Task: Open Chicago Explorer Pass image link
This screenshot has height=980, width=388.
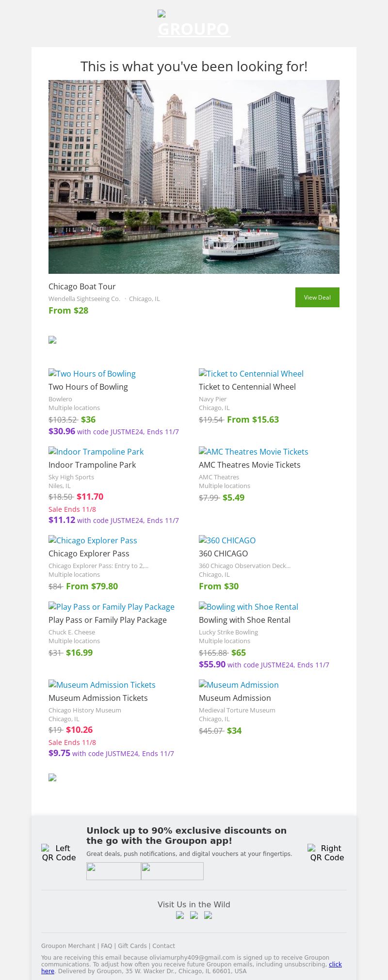Action: click(x=93, y=540)
